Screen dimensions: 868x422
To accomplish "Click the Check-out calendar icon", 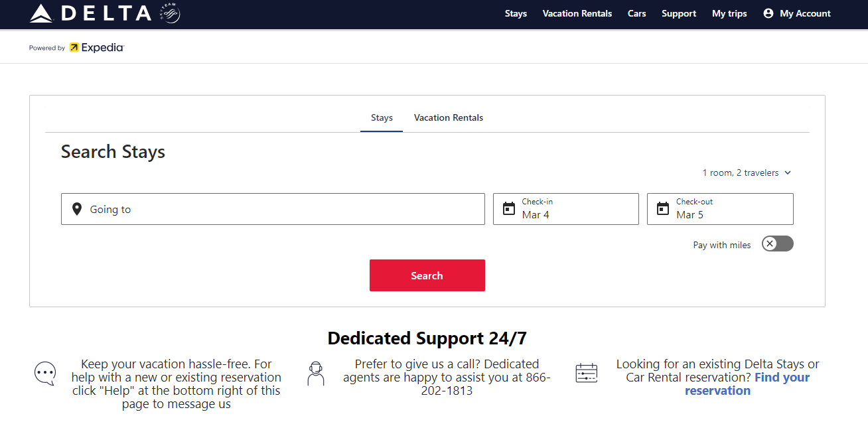I will (x=663, y=209).
